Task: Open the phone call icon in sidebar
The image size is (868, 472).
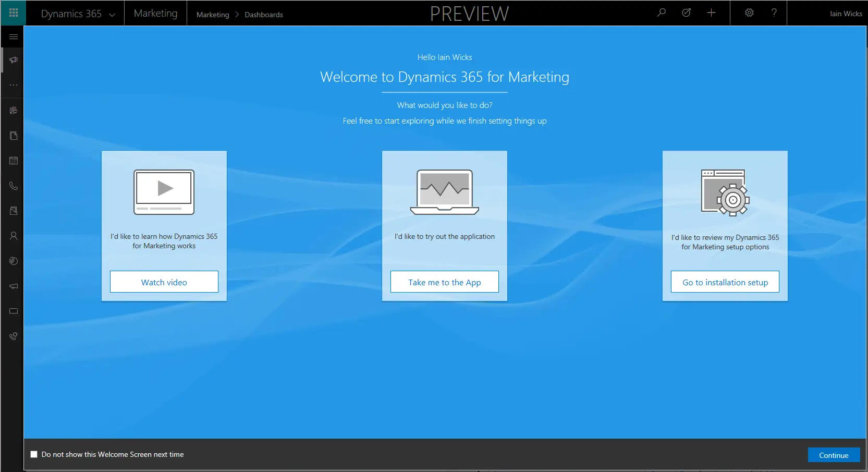Action: click(x=14, y=186)
